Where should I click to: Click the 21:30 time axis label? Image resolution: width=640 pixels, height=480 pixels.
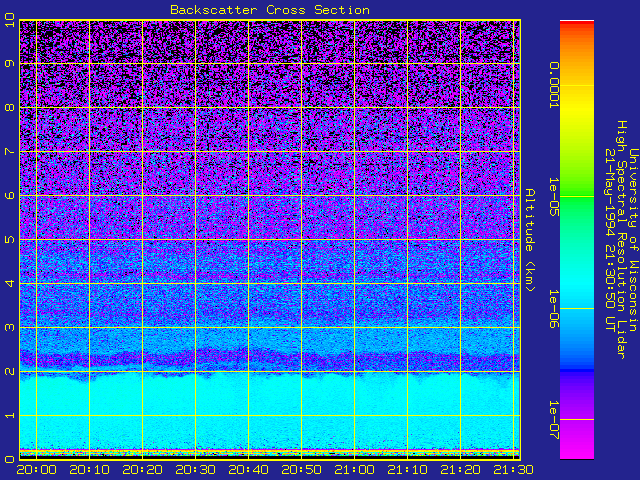coord(513,470)
